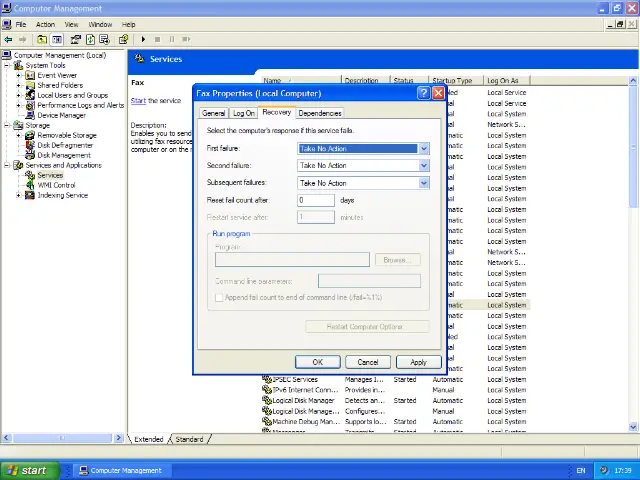Click the clock tray icon in taskbar
640x480 pixels.
point(604,470)
